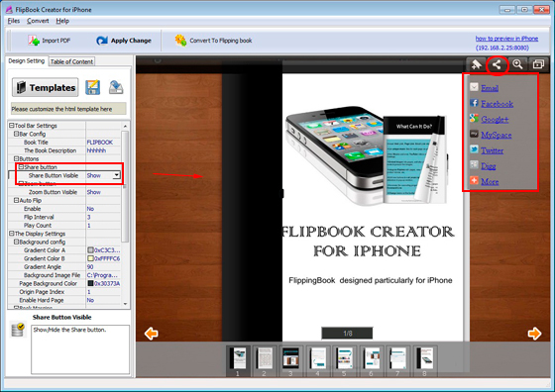This screenshot has height=392, width=555.
Task: Click the Import PDF toolbar button
Action: (x=50, y=41)
